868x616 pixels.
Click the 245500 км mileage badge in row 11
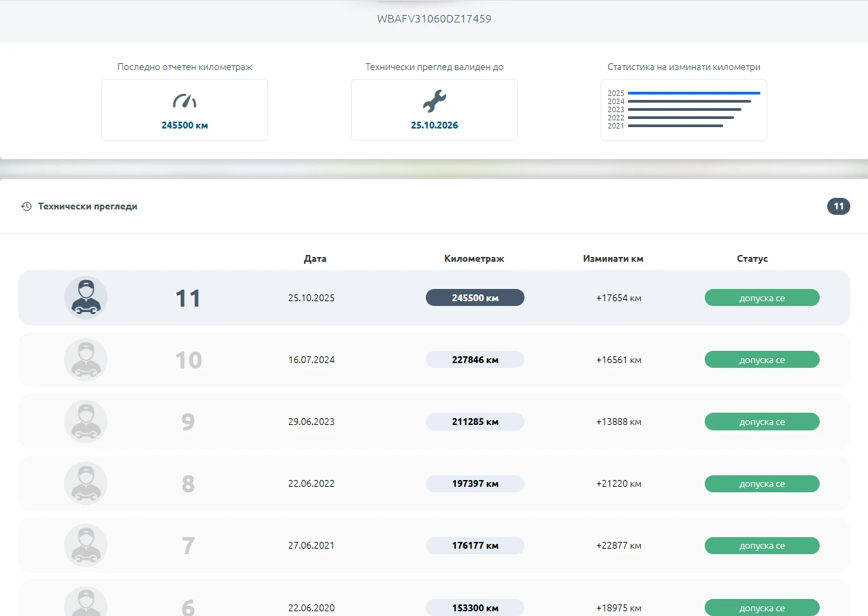475,298
